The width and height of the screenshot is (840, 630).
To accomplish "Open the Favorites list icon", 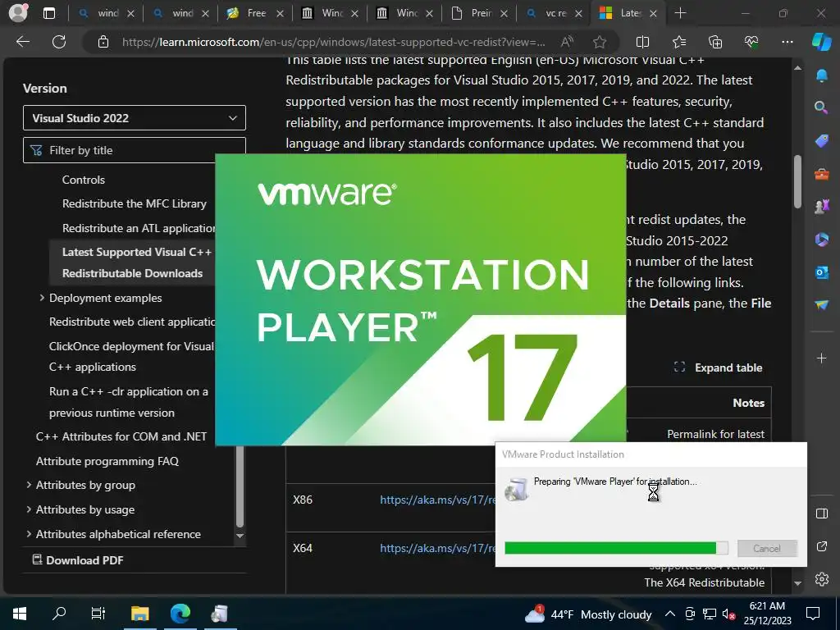I will pos(678,42).
